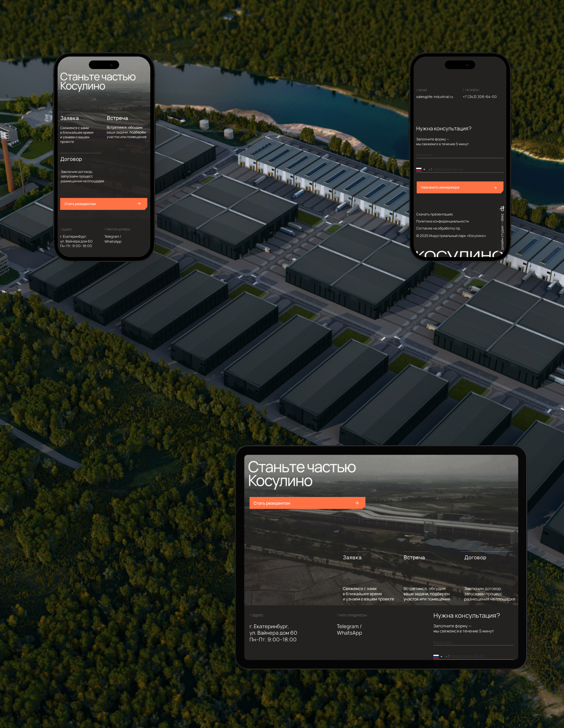Click Russian flag icon on right phone

[419, 169]
